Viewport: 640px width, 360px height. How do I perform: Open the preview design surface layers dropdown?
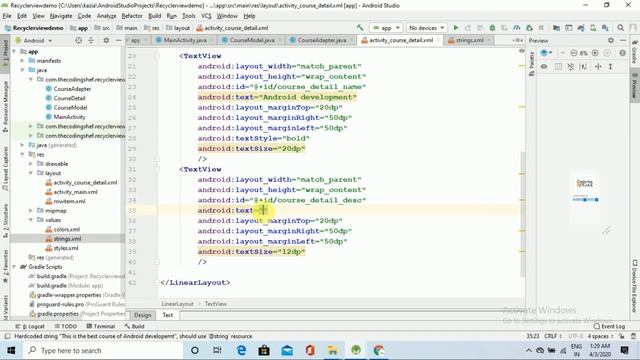(546, 53)
